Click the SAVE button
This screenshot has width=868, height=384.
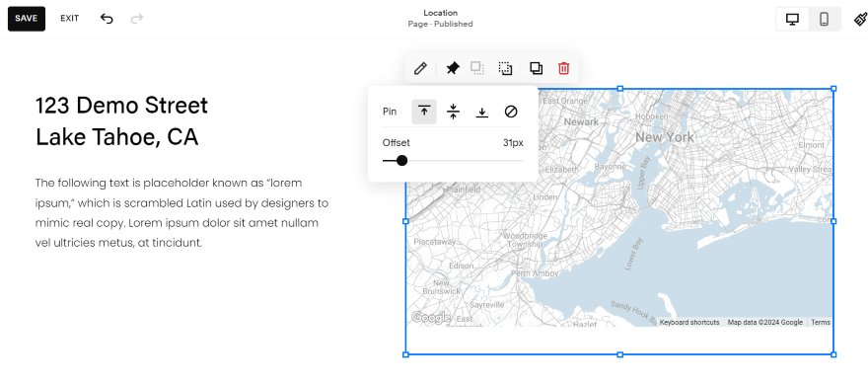point(27,19)
